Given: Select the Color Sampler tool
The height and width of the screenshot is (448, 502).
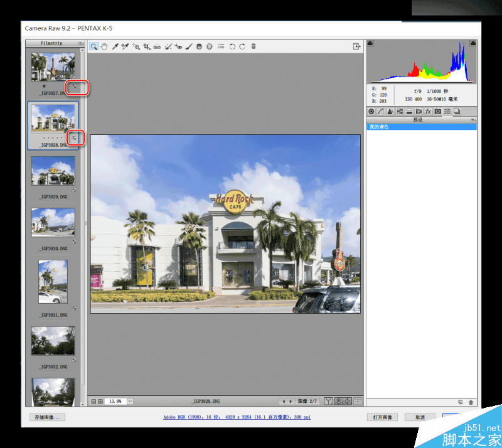Looking at the screenshot, I should tap(125, 47).
